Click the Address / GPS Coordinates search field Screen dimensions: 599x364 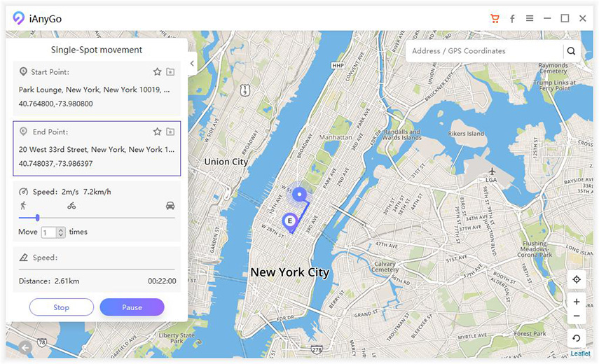pos(484,50)
